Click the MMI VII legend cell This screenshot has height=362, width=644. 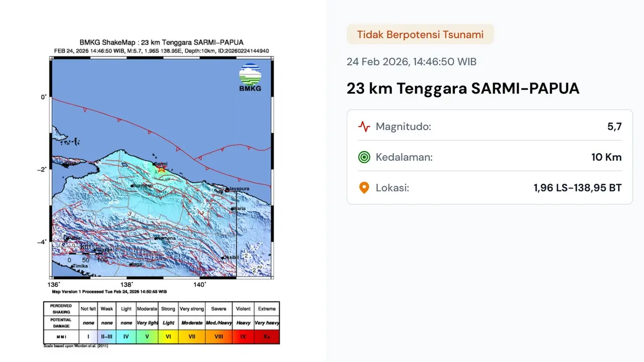click(192, 336)
